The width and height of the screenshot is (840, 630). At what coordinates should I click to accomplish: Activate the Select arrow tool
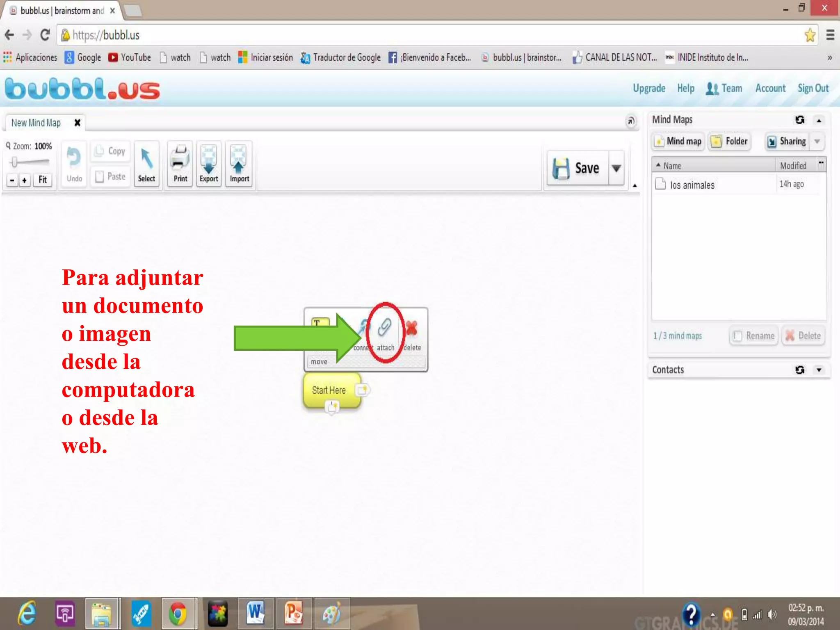146,164
